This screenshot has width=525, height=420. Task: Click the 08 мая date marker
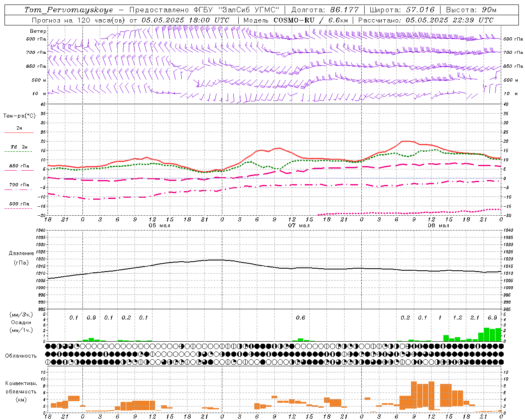point(438,226)
